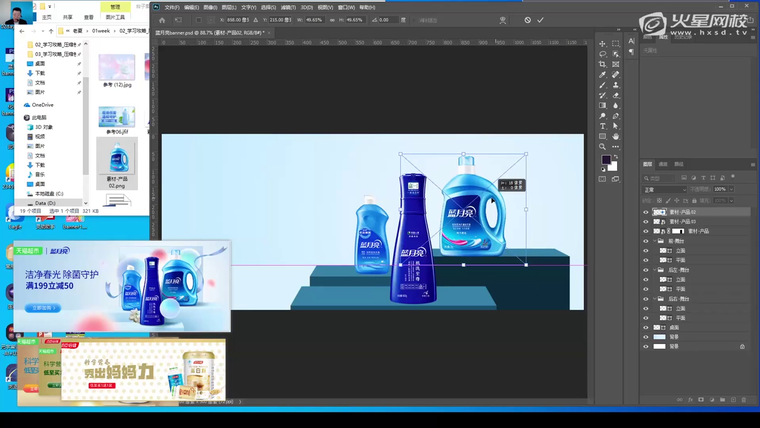Select the Eyedropper tool
The height and width of the screenshot is (428, 760).
point(603,75)
